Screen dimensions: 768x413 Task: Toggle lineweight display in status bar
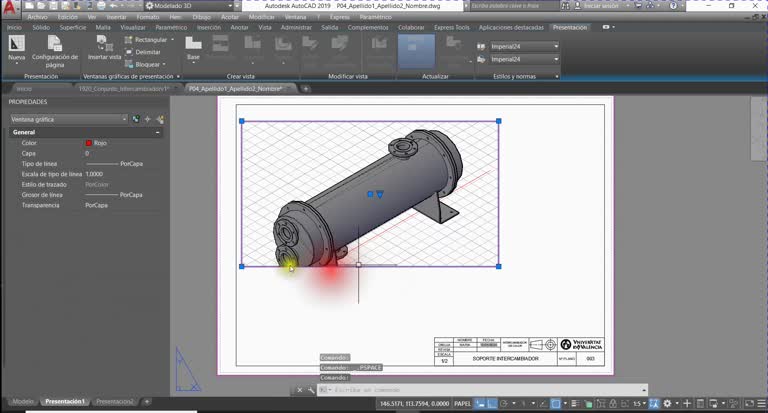coord(576,404)
